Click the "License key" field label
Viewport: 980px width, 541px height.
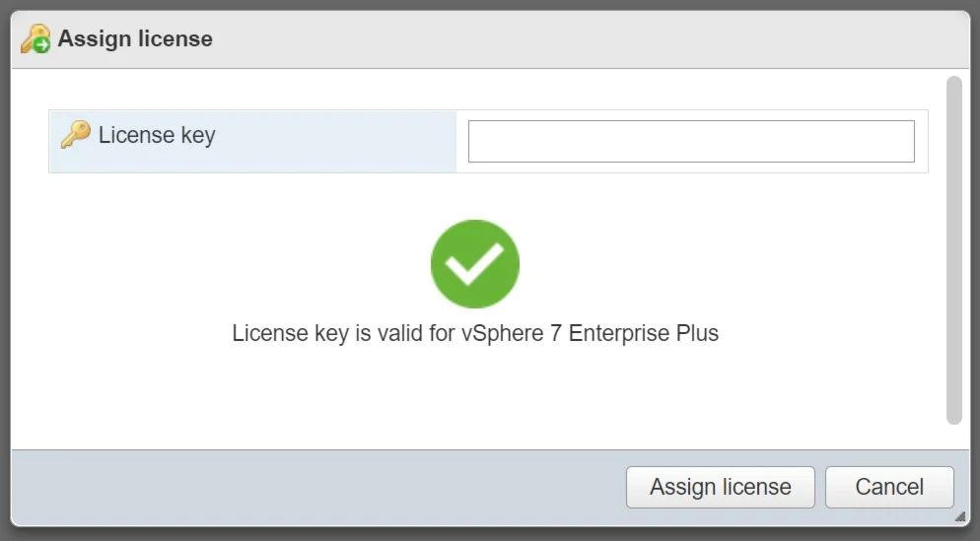pos(157,135)
